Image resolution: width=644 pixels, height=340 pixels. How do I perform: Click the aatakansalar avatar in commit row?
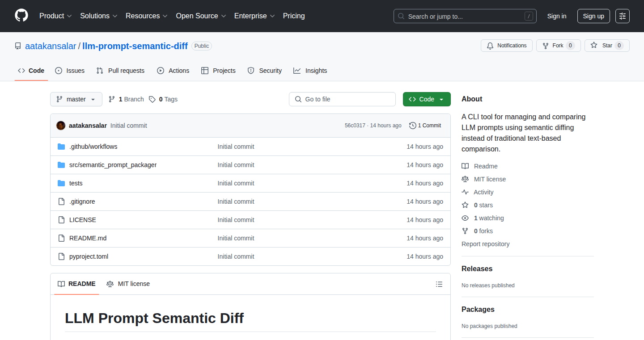(x=61, y=126)
